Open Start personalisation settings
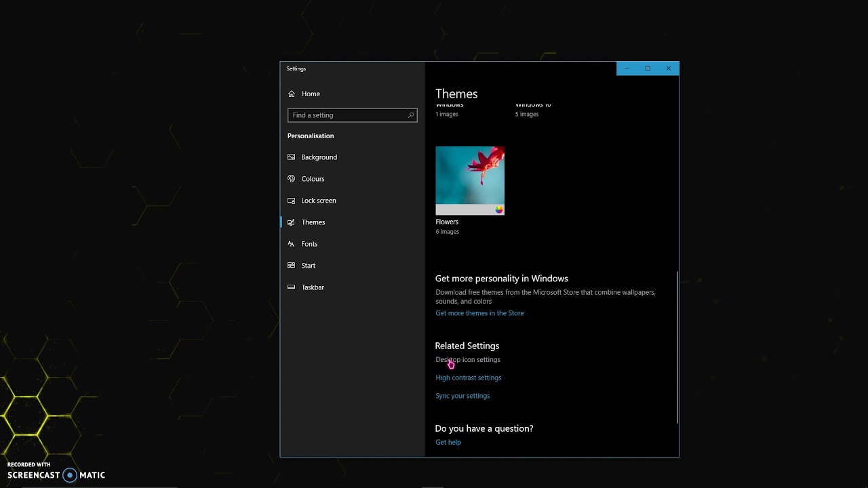 point(309,265)
